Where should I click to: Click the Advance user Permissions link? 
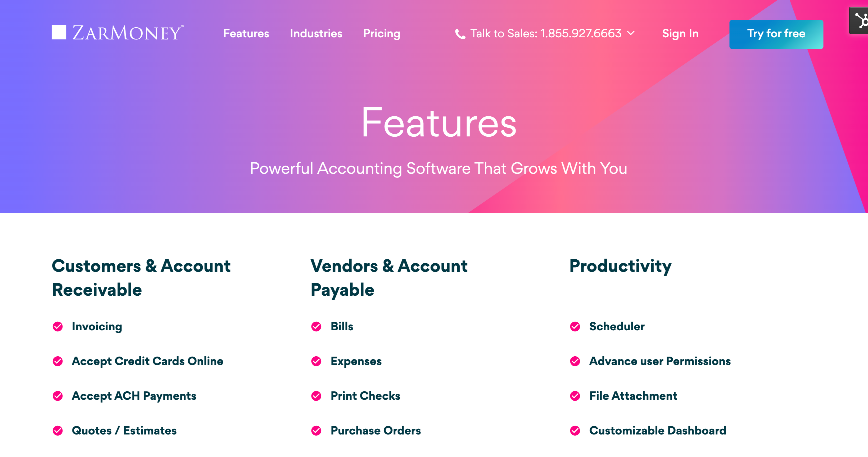tap(660, 361)
